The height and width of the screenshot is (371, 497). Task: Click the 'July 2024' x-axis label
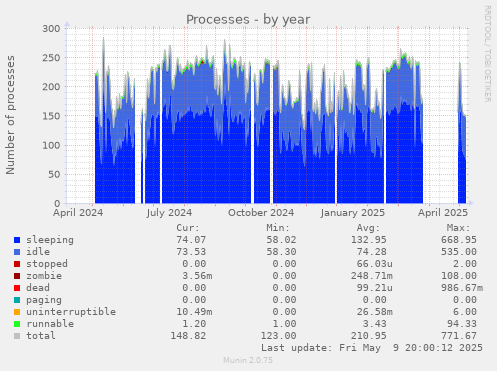tap(169, 213)
